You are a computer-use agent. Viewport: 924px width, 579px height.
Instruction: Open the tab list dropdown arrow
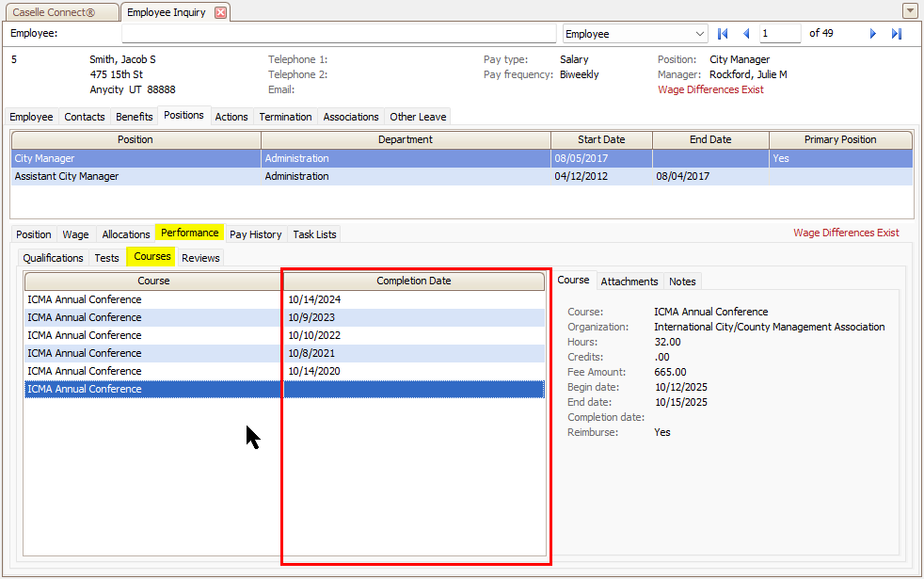910,11
